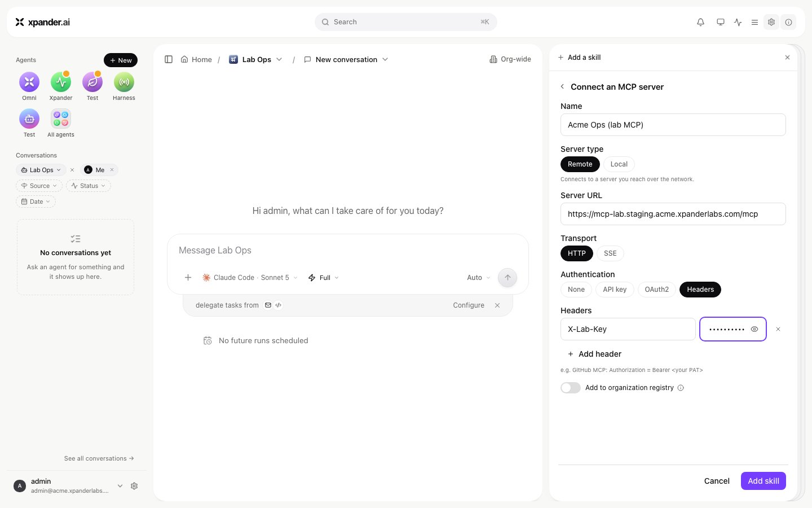Edit the Server URL field

point(673,214)
